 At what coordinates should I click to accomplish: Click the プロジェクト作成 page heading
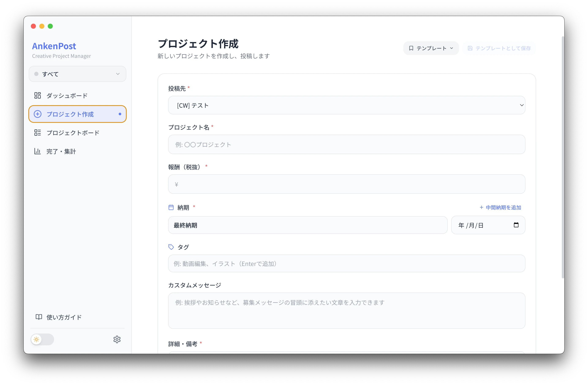point(198,44)
